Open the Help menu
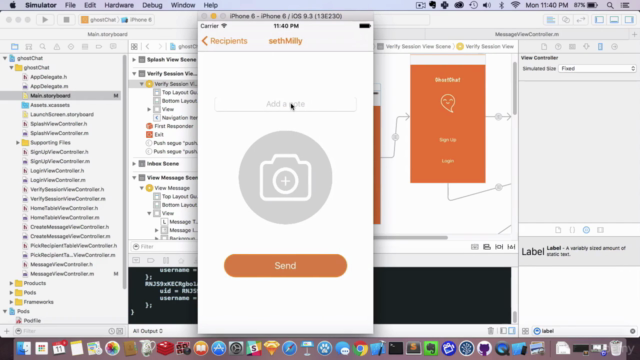Screen dimensions: 640x360 [211, 5]
